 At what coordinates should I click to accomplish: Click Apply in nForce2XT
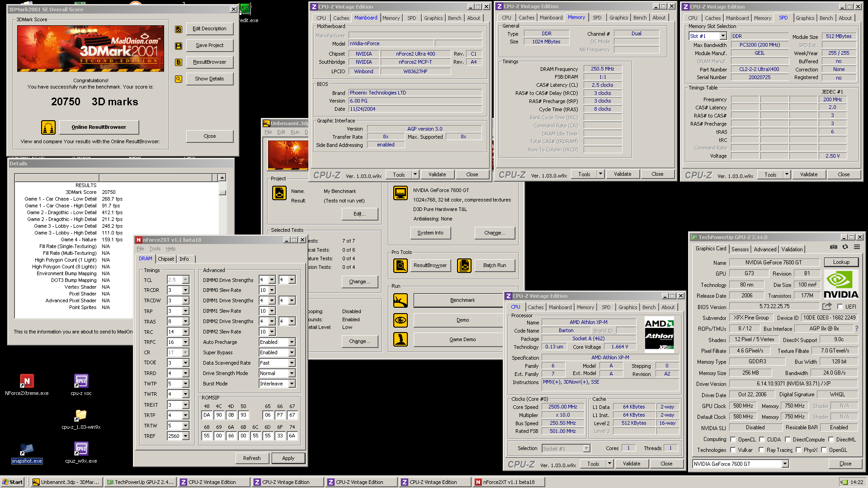288,458
